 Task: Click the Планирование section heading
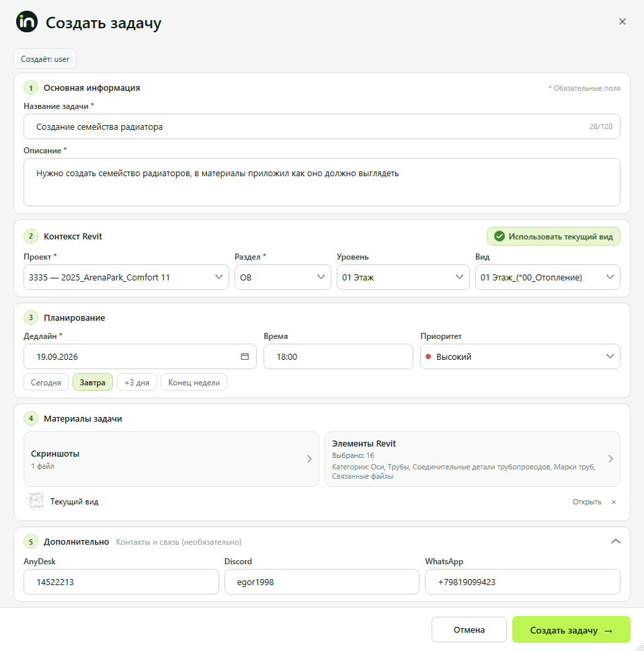pyautogui.click(x=74, y=317)
